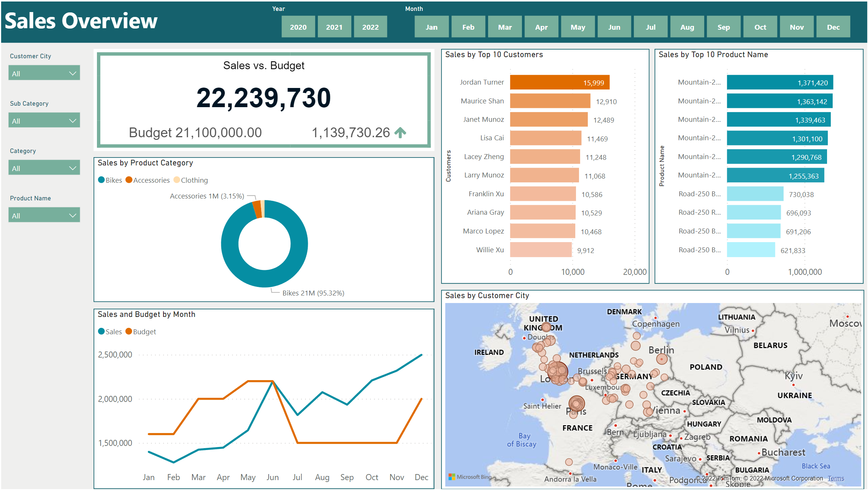
Task: Click the Accessories orange legend dot
Action: click(129, 180)
